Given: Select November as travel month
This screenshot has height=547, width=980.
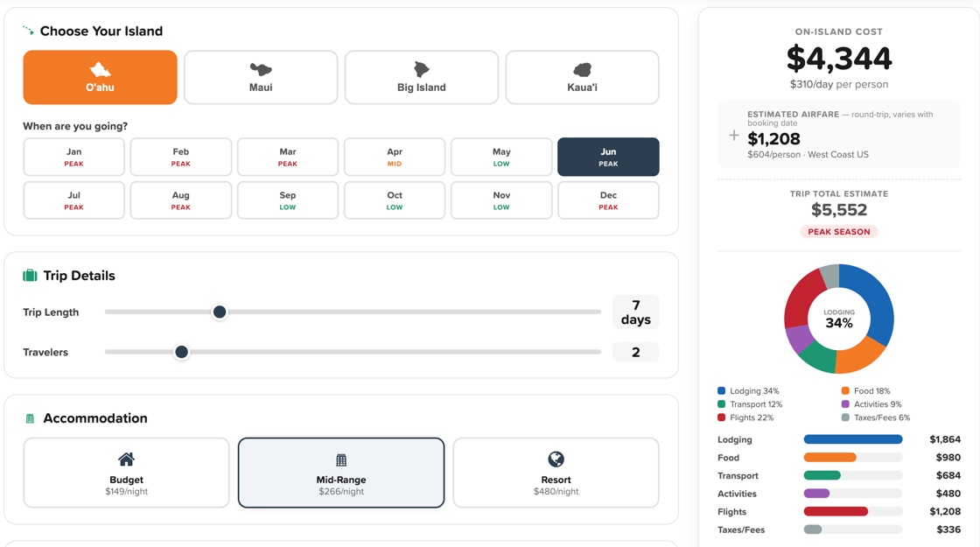Looking at the screenshot, I should click(501, 200).
